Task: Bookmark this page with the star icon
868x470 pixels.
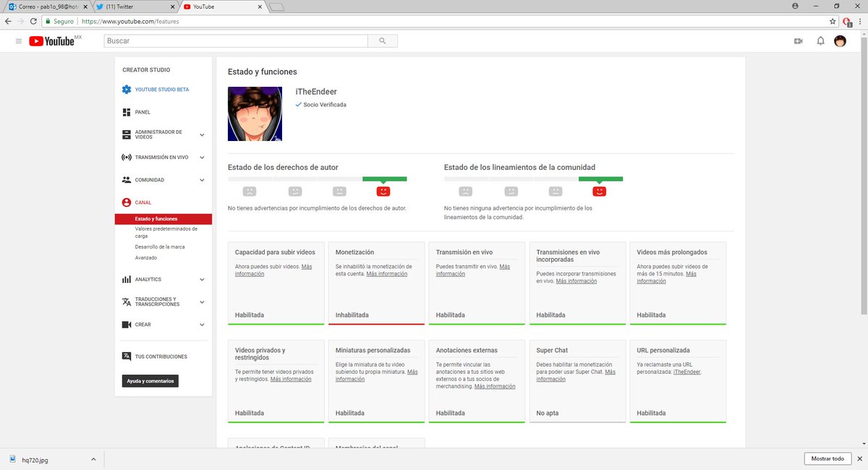Action: pyautogui.click(x=833, y=22)
